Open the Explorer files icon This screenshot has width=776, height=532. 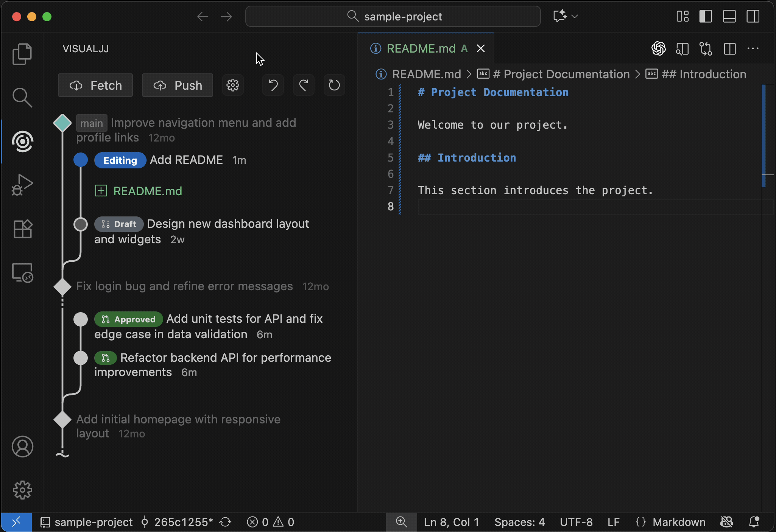(x=22, y=54)
